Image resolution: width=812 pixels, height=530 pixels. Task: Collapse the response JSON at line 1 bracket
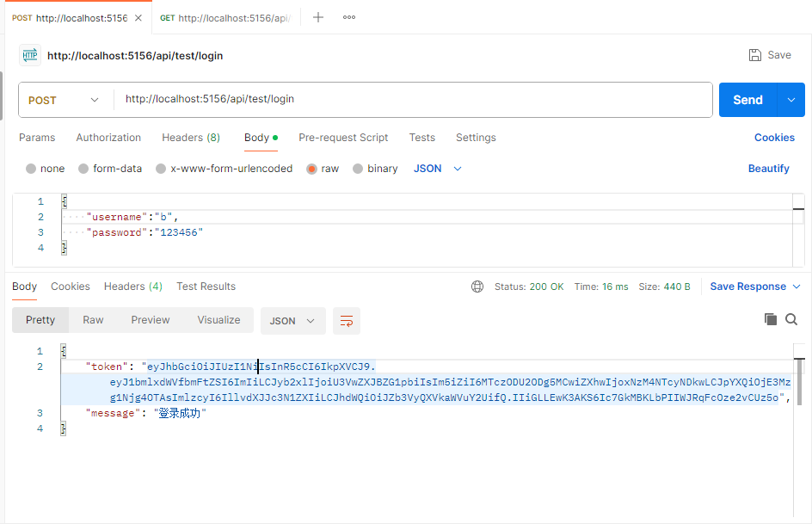(64, 351)
